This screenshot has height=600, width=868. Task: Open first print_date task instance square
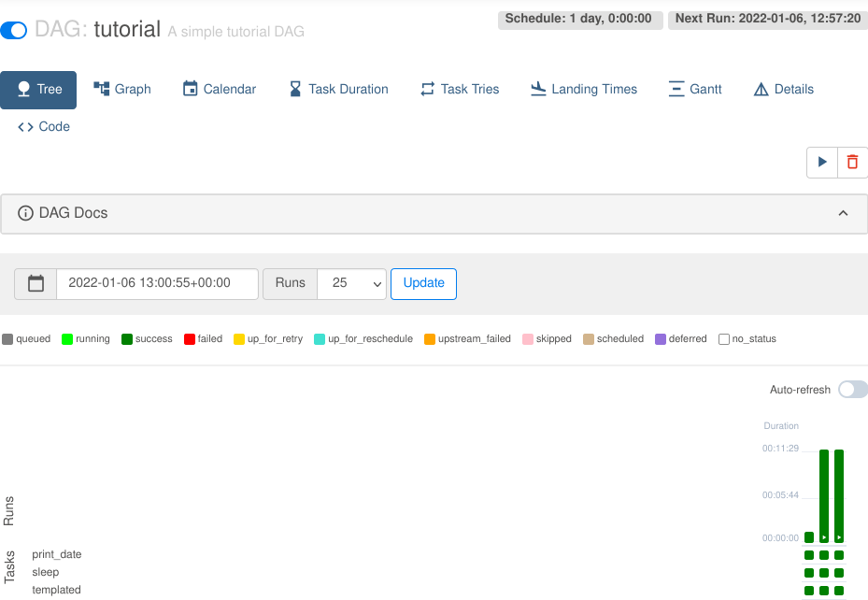click(x=809, y=555)
